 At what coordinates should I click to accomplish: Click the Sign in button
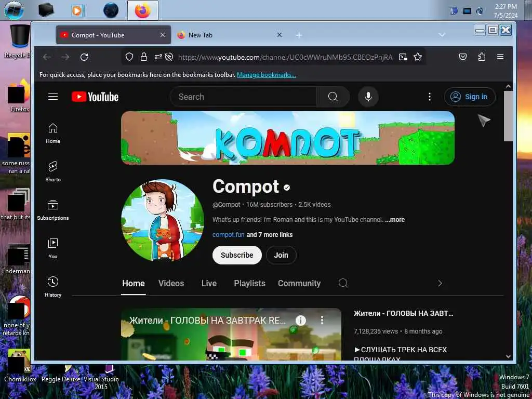[470, 97]
